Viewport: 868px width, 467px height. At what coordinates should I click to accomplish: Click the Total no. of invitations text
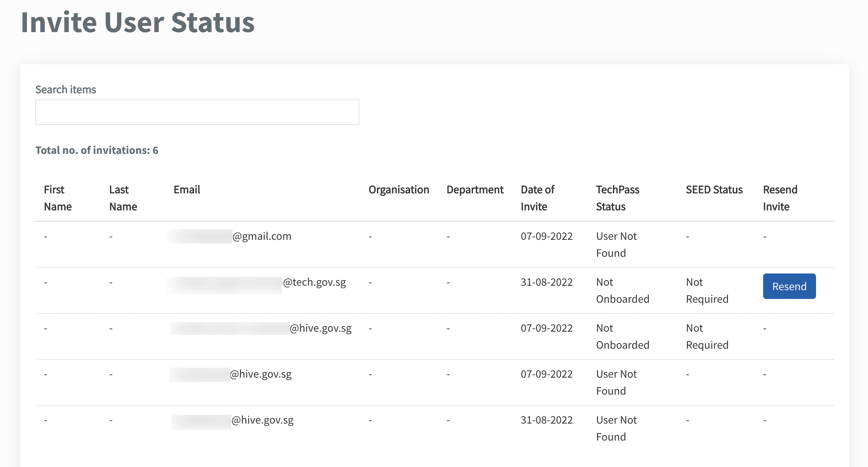[97, 150]
